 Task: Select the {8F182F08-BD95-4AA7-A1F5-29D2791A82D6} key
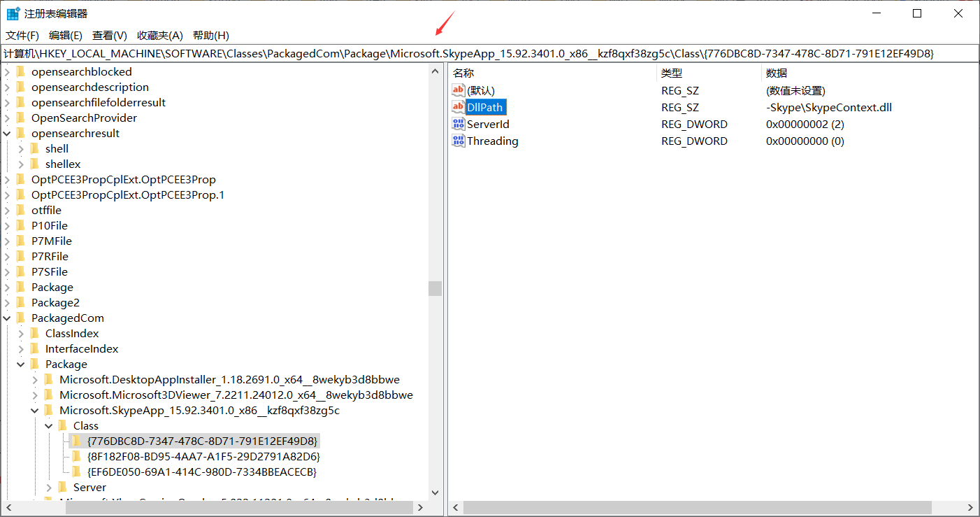coord(203,456)
